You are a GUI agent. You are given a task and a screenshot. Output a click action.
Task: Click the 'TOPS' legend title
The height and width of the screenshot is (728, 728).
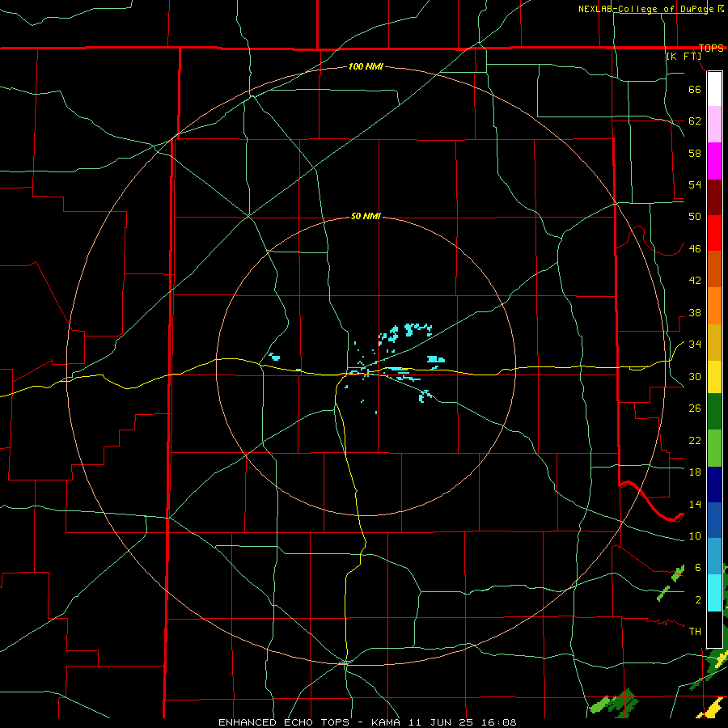pyautogui.click(x=711, y=48)
